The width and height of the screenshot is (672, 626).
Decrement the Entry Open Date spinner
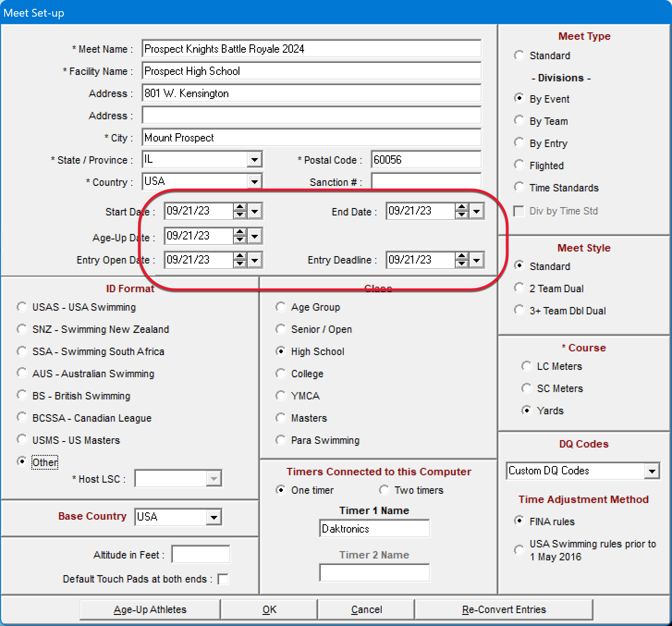pos(239,263)
